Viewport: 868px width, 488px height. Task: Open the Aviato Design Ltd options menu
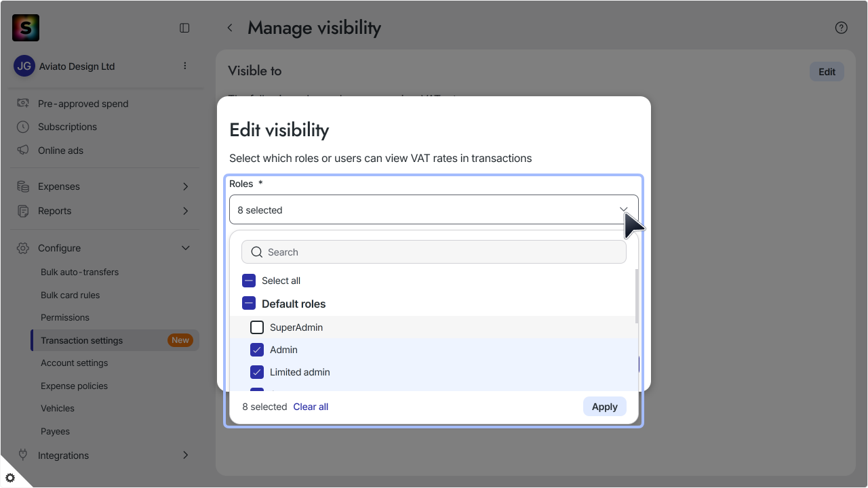click(185, 66)
